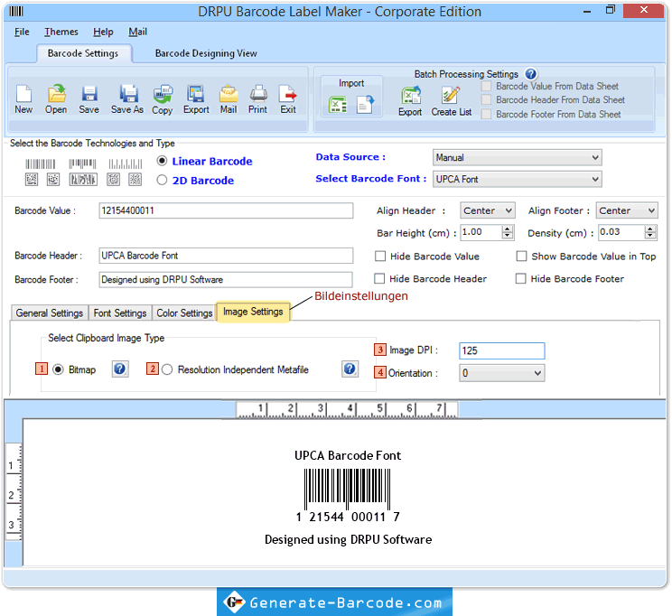Open a file with the Open icon
The height and width of the screenshot is (616, 672).
[56, 94]
